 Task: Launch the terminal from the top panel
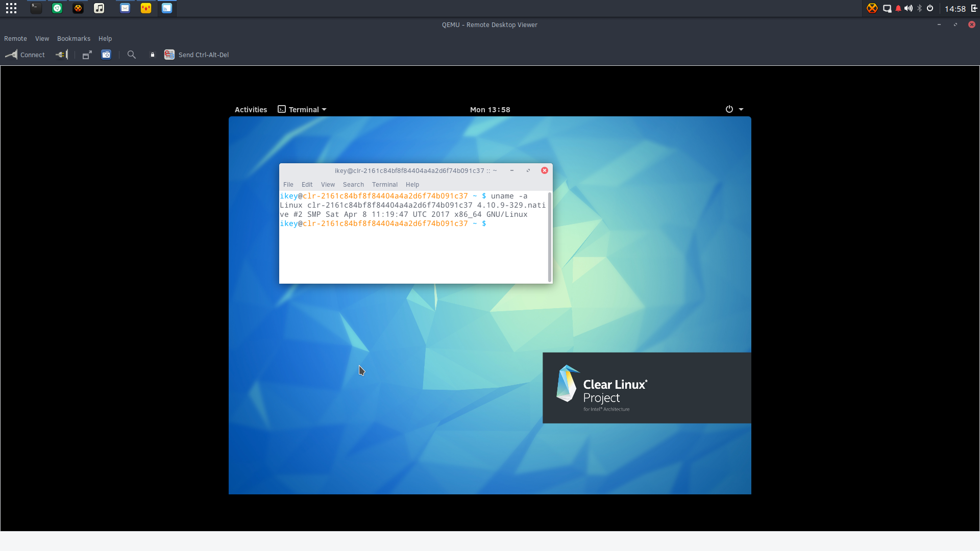[36, 8]
